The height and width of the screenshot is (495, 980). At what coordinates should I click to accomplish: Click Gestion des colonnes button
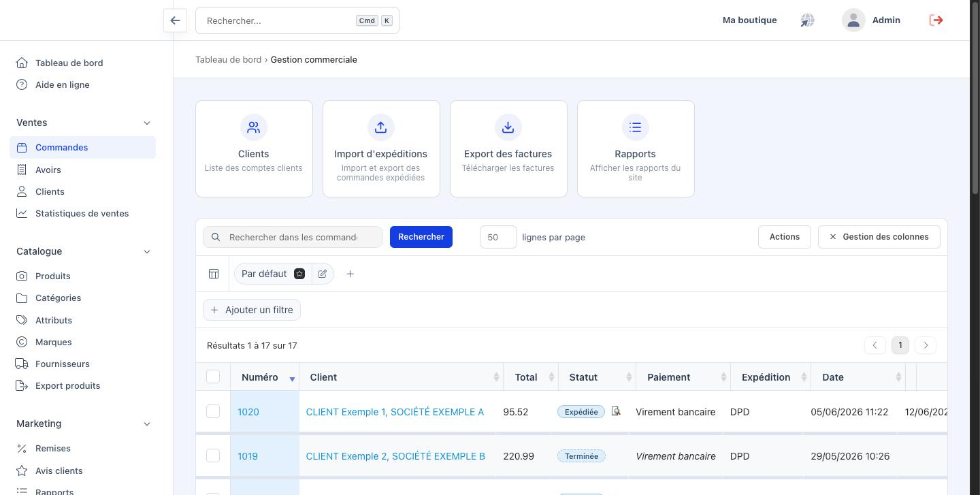pyautogui.click(x=879, y=237)
